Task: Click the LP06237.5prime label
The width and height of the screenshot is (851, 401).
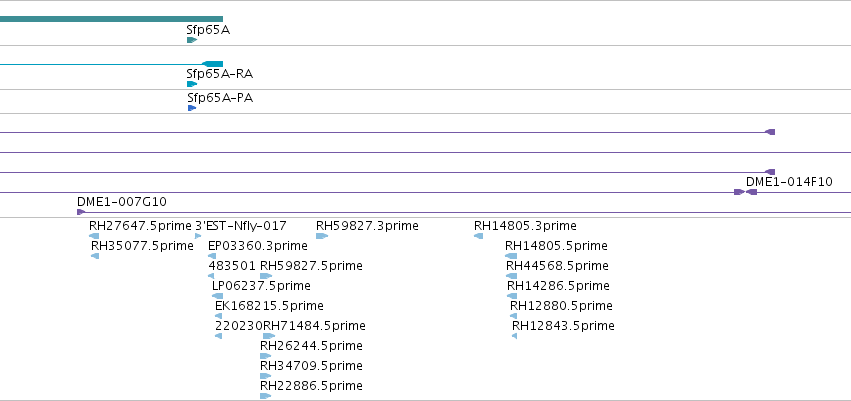Action: click(x=261, y=285)
